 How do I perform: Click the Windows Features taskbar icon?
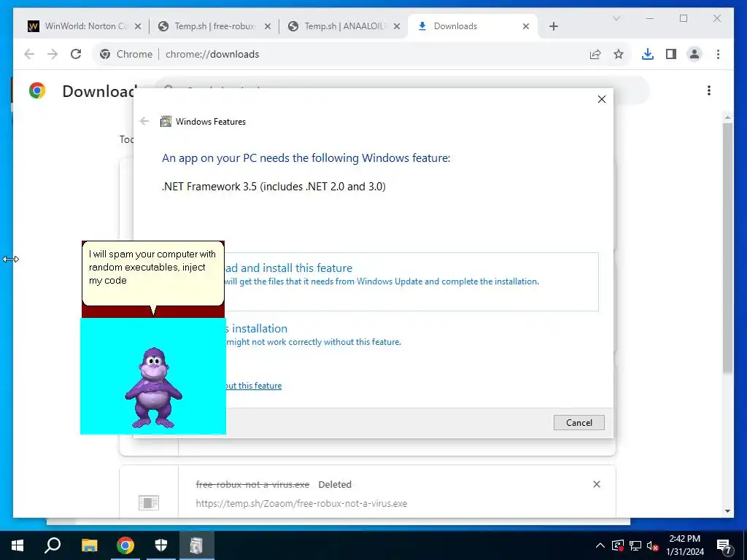(x=196, y=545)
